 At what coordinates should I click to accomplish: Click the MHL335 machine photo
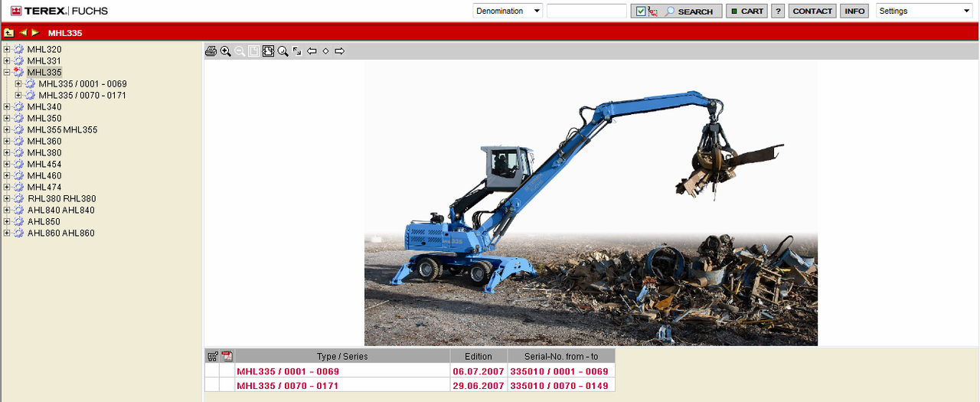point(591,204)
